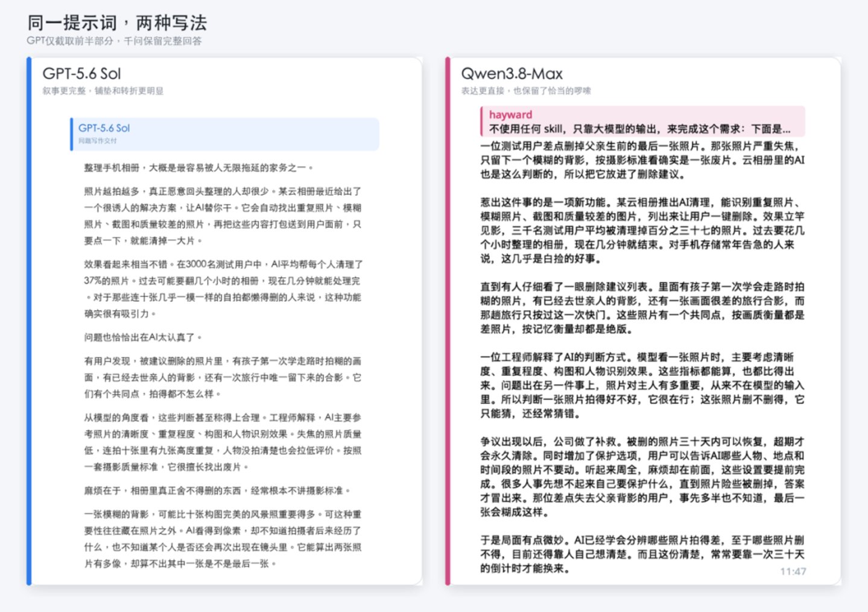868x612 pixels.
Task: Click the large GPT-5.6 Sol card heading
Action: point(81,74)
